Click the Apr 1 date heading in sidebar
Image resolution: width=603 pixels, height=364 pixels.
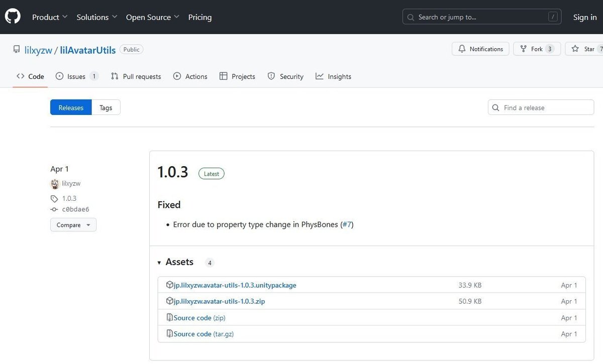point(59,169)
